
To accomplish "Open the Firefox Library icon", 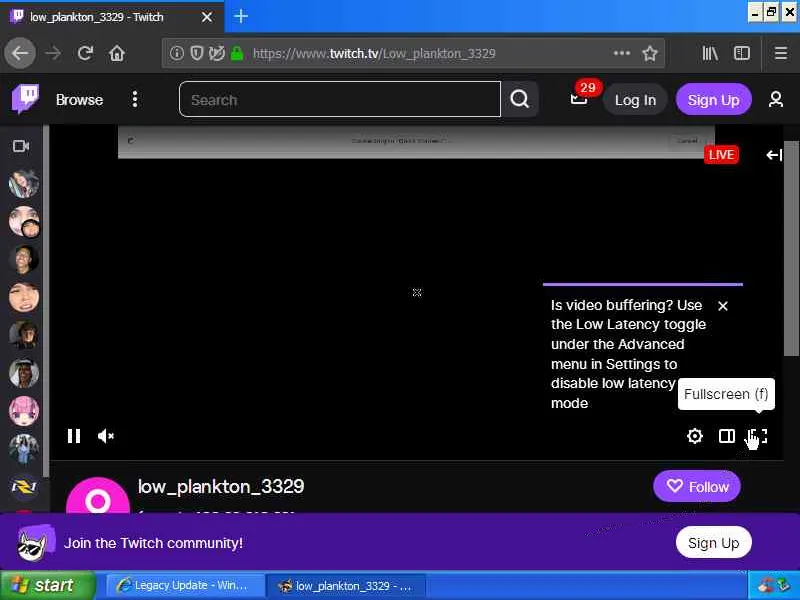I will point(710,53).
